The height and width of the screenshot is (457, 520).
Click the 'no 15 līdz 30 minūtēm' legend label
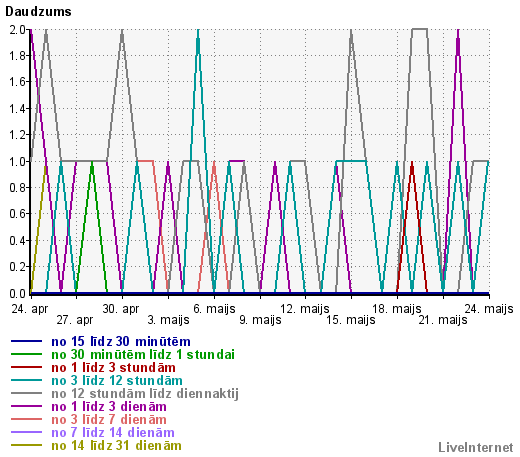tap(121, 341)
